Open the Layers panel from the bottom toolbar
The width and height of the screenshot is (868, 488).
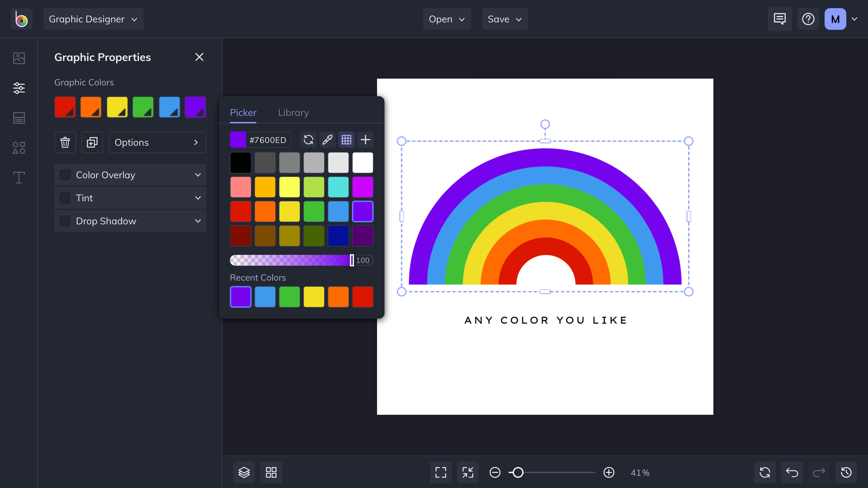(x=244, y=472)
